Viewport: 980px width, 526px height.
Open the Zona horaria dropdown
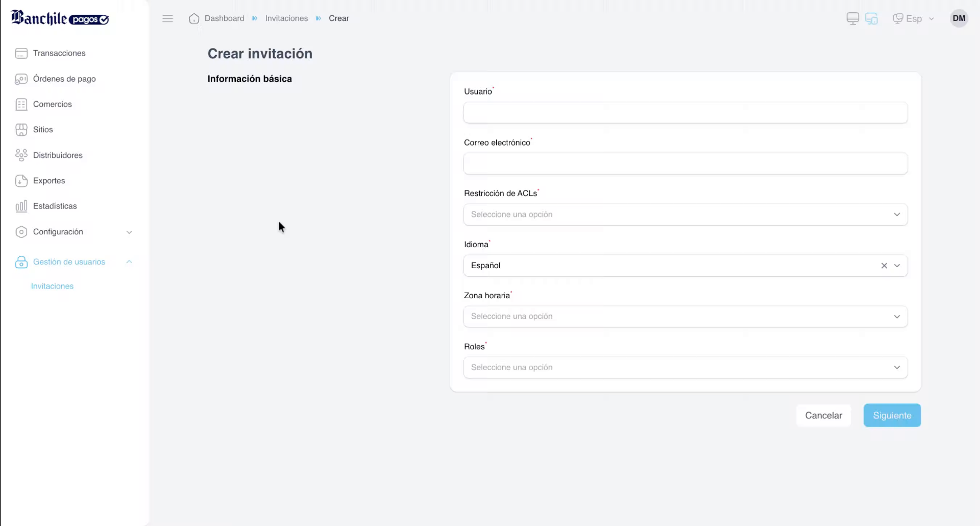coord(685,317)
